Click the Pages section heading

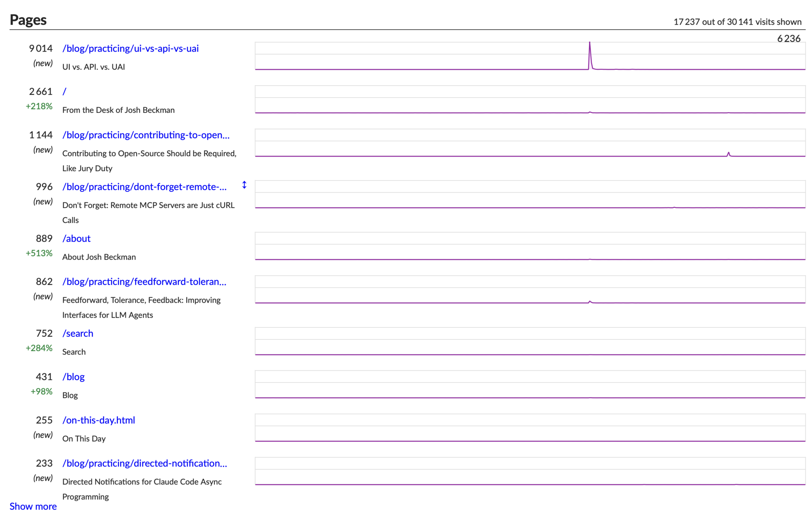coord(28,20)
